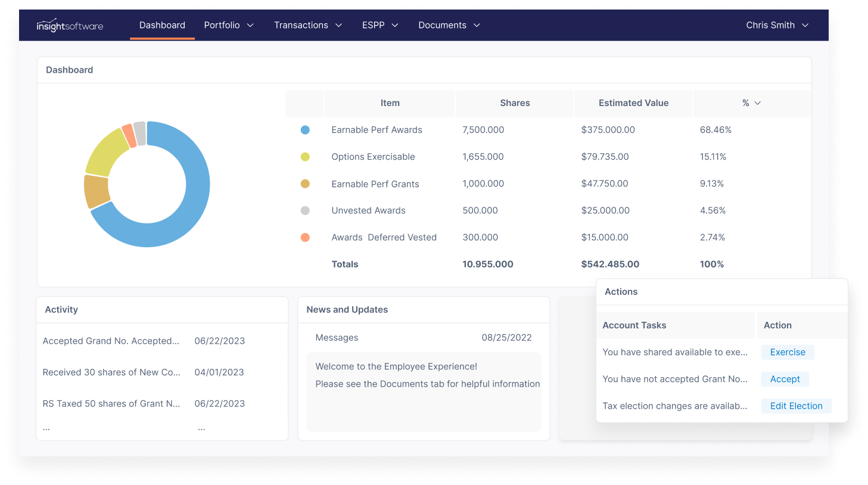Image resolution: width=868 pixels, height=485 pixels.
Task: Click the blue legend dot for Earnable Perf Awards
Action: coord(306,130)
